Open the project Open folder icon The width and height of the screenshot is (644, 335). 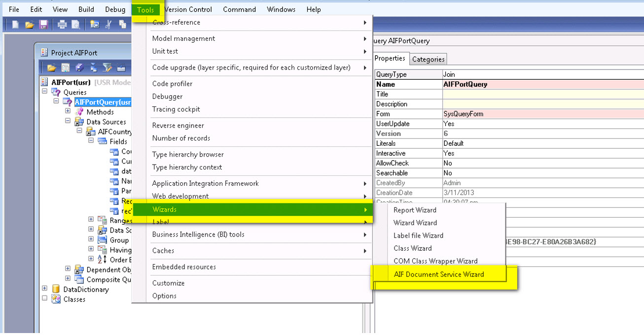coord(51,67)
